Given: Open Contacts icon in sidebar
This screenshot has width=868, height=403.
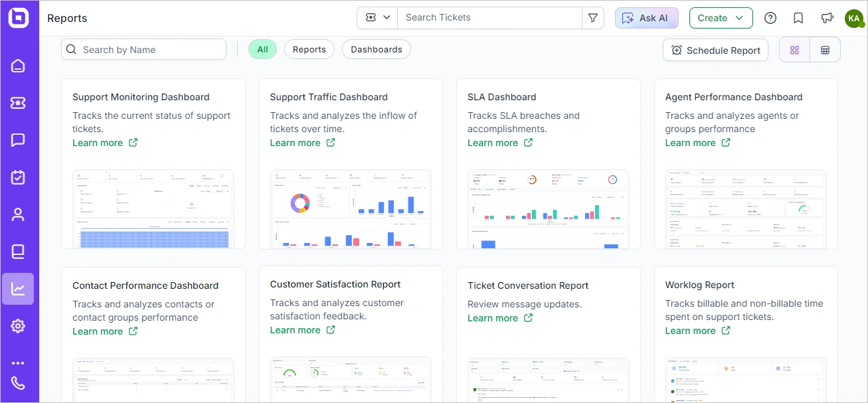Looking at the screenshot, I should [18, 214].
